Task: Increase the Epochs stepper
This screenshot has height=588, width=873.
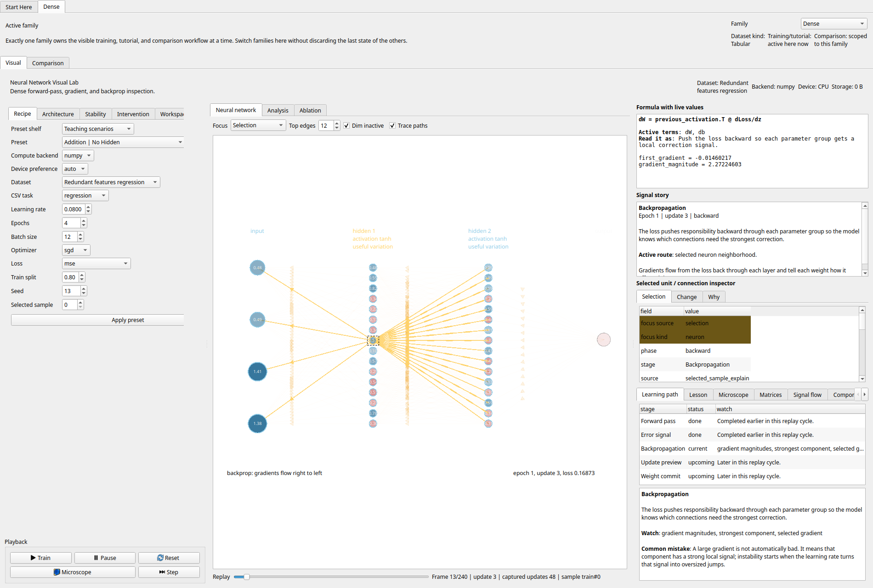Action: click(x=84, y=220)
